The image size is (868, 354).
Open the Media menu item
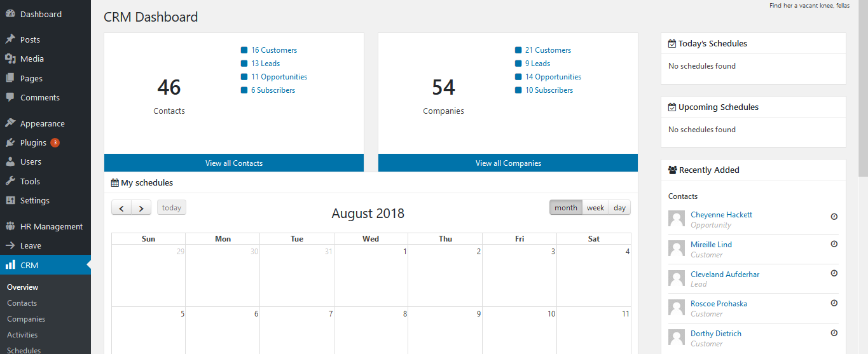click(45, 58)
